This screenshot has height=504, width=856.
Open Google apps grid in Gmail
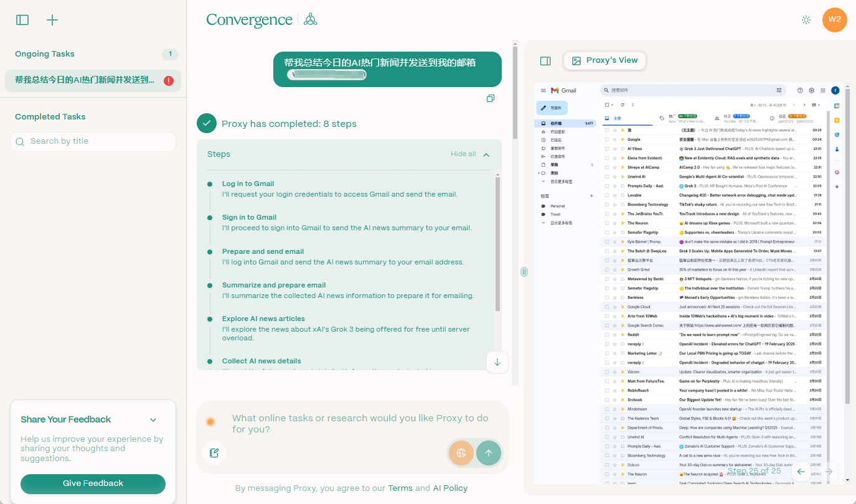823,90
